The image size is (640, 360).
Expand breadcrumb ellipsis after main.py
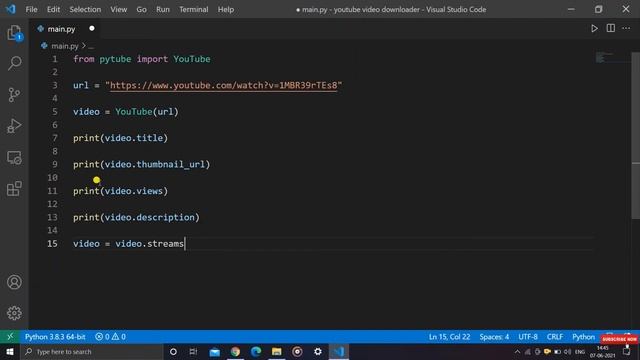click(91, 46)
